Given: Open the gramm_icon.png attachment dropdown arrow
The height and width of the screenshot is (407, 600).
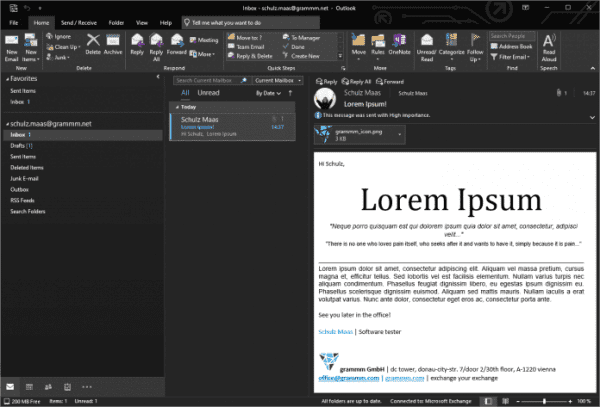Looking at the screenshot, I should point(400,135).
